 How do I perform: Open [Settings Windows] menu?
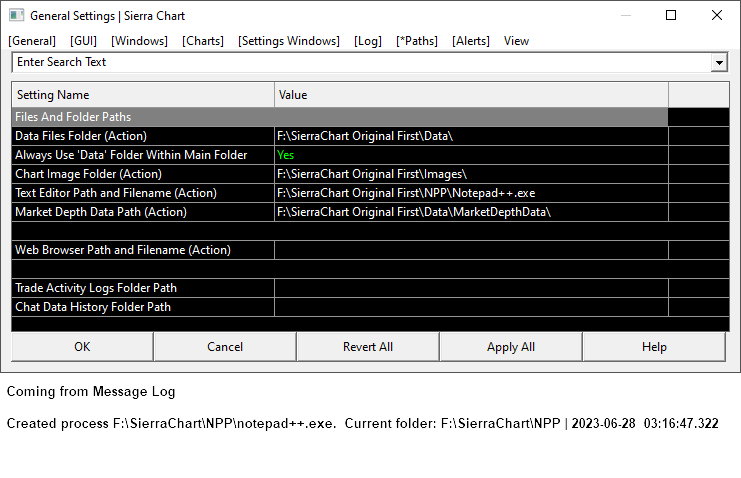point(289,41)
